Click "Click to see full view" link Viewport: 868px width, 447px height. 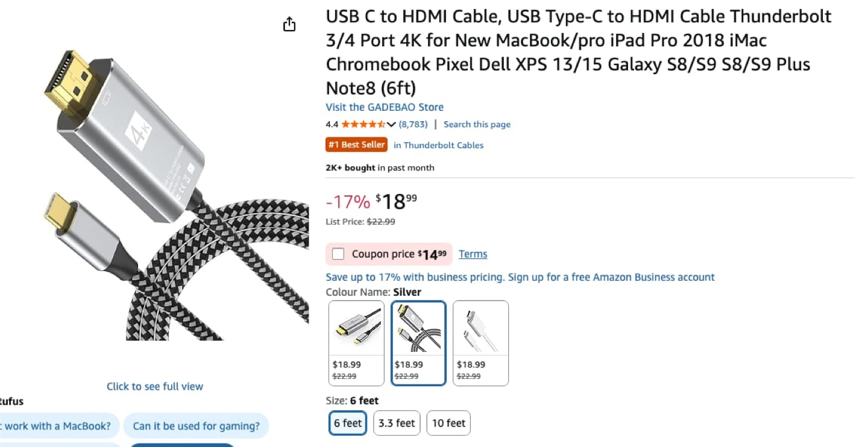[155, 387]
